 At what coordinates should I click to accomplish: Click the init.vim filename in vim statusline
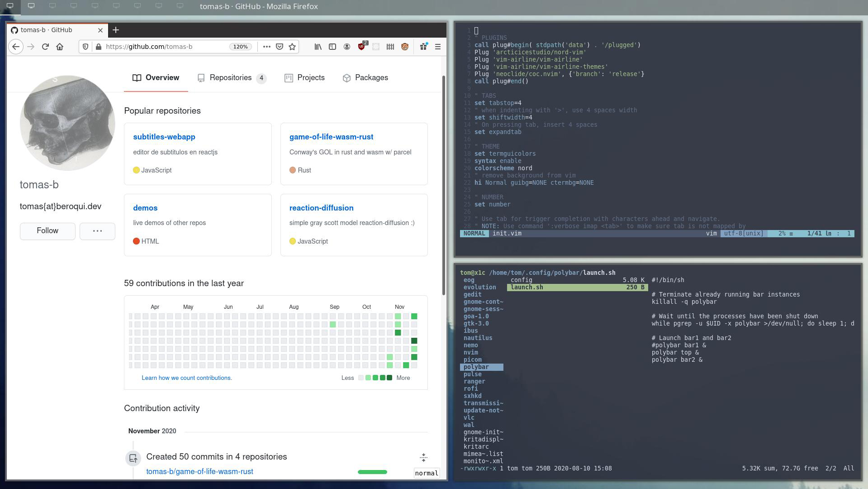507,234
